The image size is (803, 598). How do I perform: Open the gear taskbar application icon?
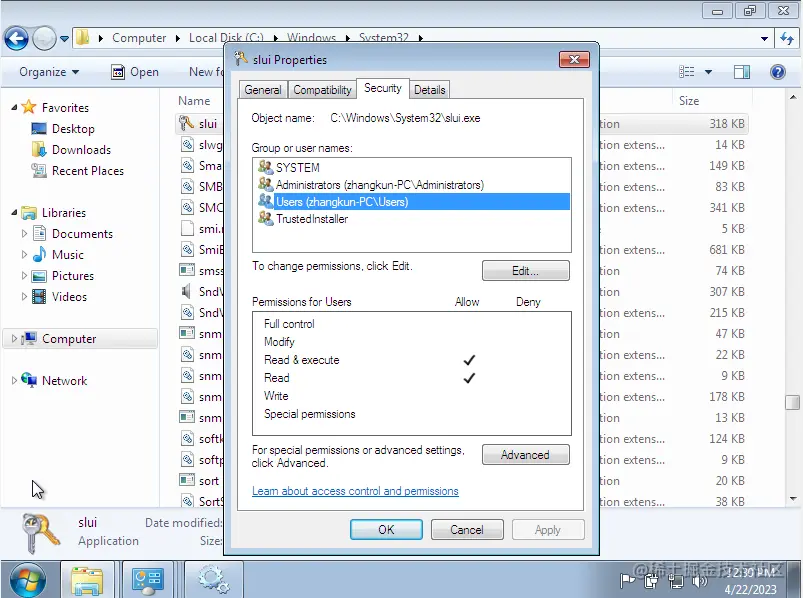point(213,581)
